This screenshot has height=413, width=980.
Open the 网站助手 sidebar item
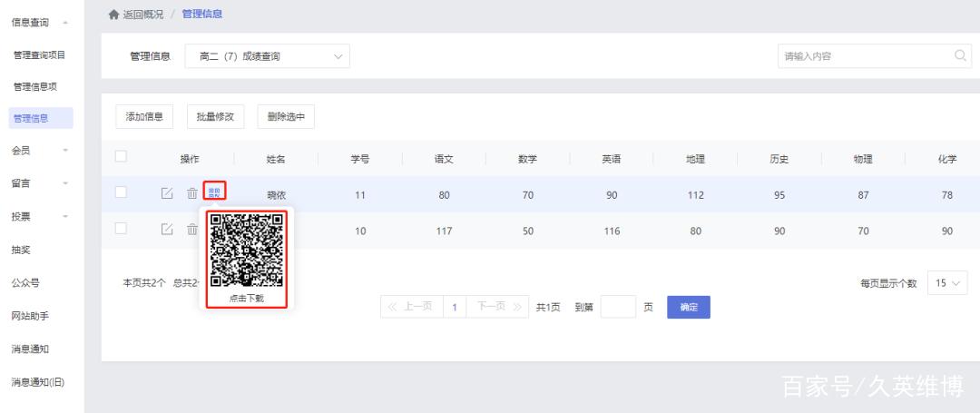30,316
